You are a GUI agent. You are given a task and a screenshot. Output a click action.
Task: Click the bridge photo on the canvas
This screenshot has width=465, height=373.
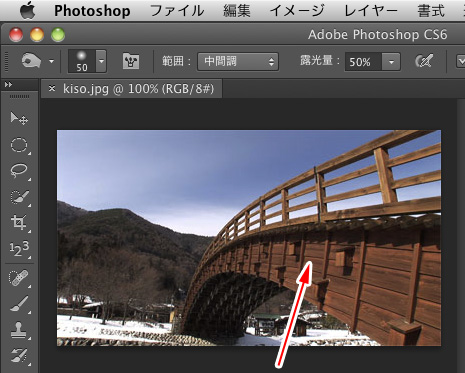point(249,238)
